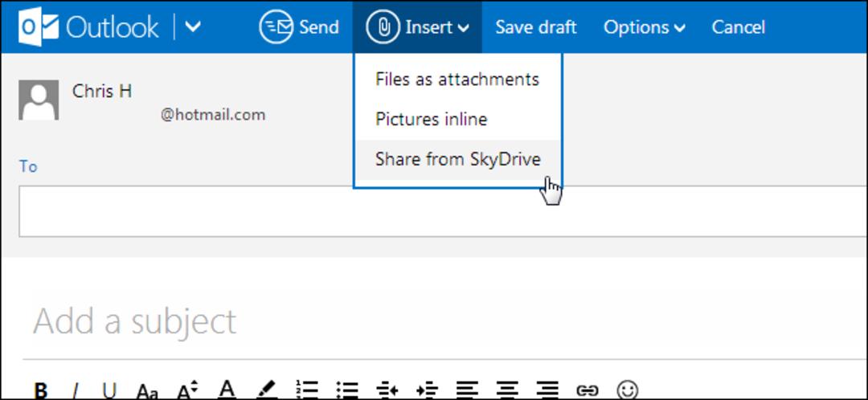The width and height of the screenshot is (868, 400).
Task: Insert a hyperlink
Action: [x=587, y=390]
